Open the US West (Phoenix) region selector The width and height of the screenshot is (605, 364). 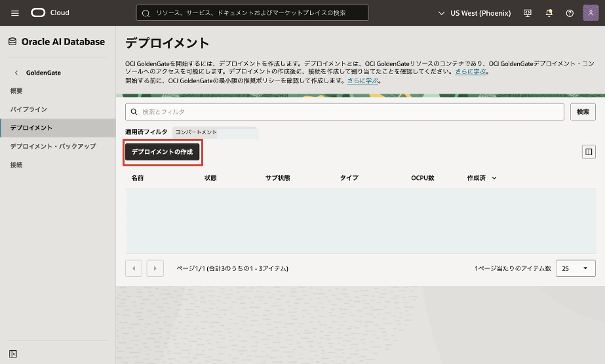coord(474,13)
